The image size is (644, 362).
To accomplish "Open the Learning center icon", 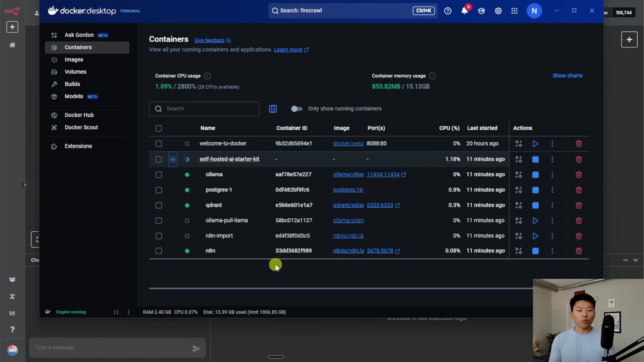I will [x=482, y=11].
